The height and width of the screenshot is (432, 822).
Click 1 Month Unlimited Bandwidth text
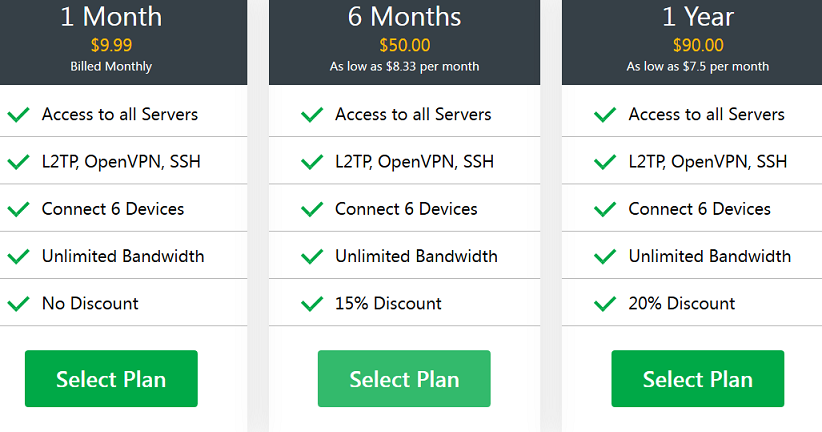tap(123, 256)
